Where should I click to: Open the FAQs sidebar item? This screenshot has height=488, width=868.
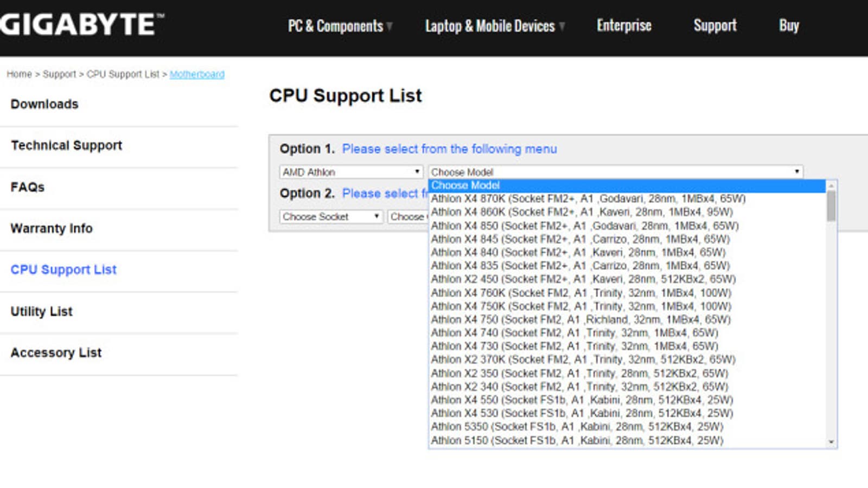tap(28, 187)
